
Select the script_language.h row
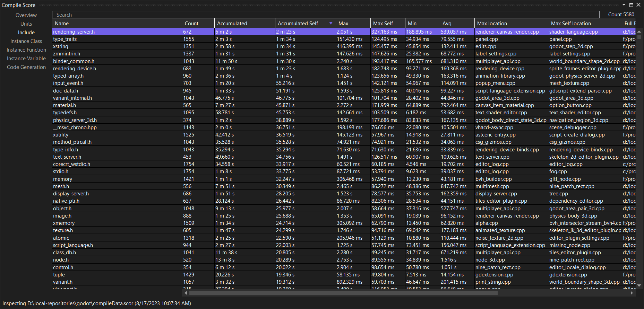344,245
